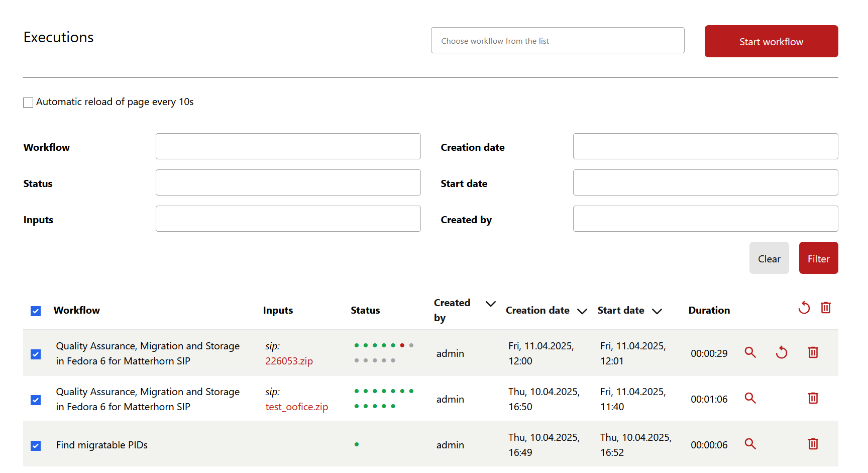
Task: View details of the test_oofice.zip execution
Action: (750, 398)
